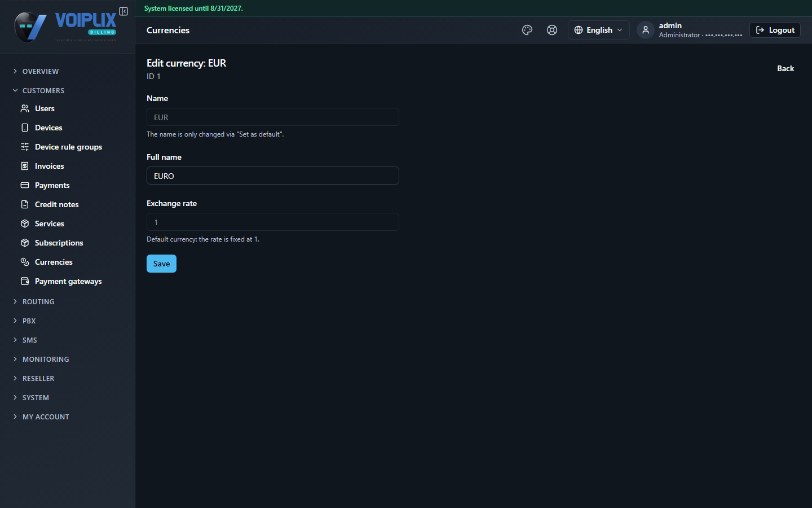Viewport: 812px width, 508px height.
Task: Click the 'Edit currency: EUR' heading
Action: 186,63
